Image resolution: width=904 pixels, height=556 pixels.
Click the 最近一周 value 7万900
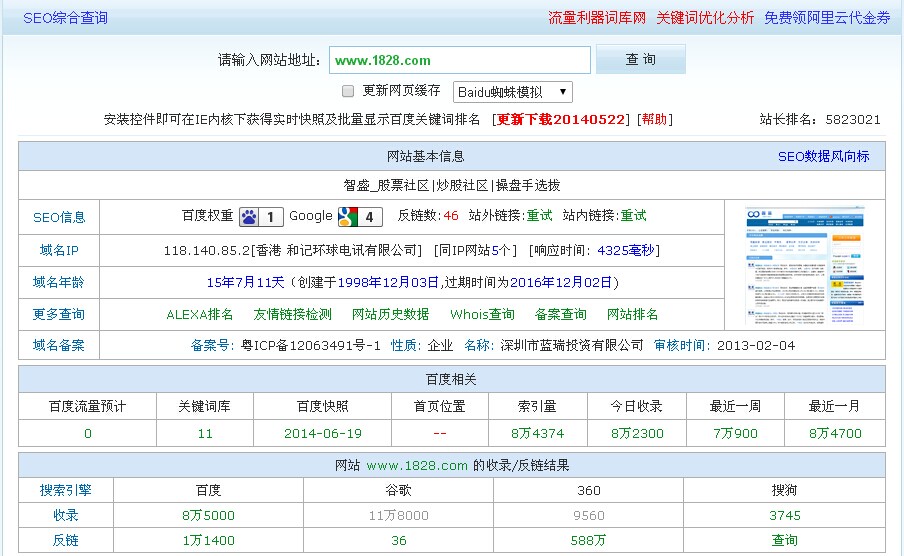click(x=735, y=434)
